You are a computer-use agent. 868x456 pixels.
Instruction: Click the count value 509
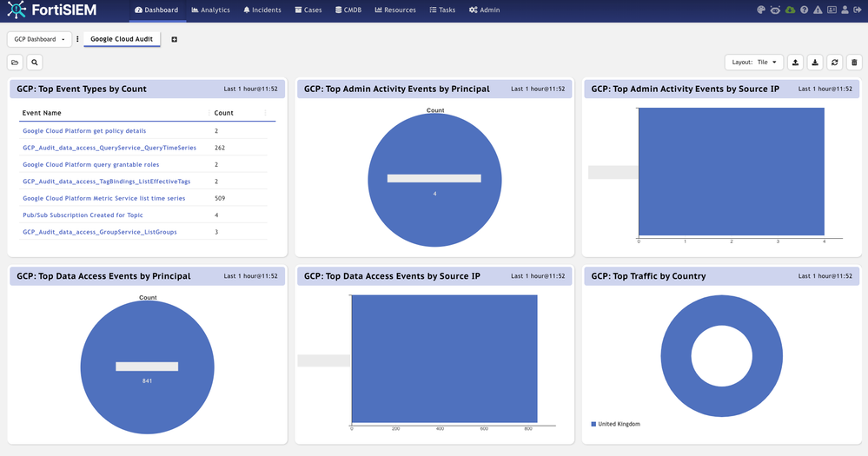[x=220, y=198]
